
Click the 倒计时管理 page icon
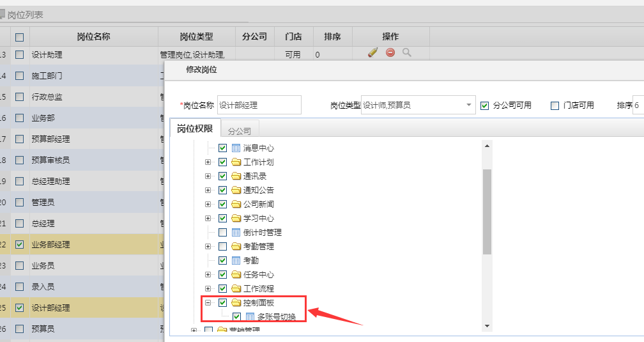point(236,233)
